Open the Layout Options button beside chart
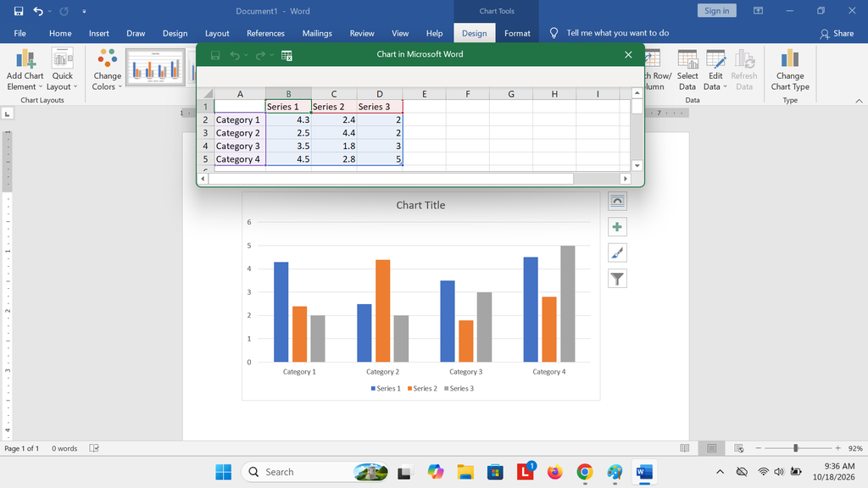Image resolution: width=868 pixels, height=488 pixels. 617,201
